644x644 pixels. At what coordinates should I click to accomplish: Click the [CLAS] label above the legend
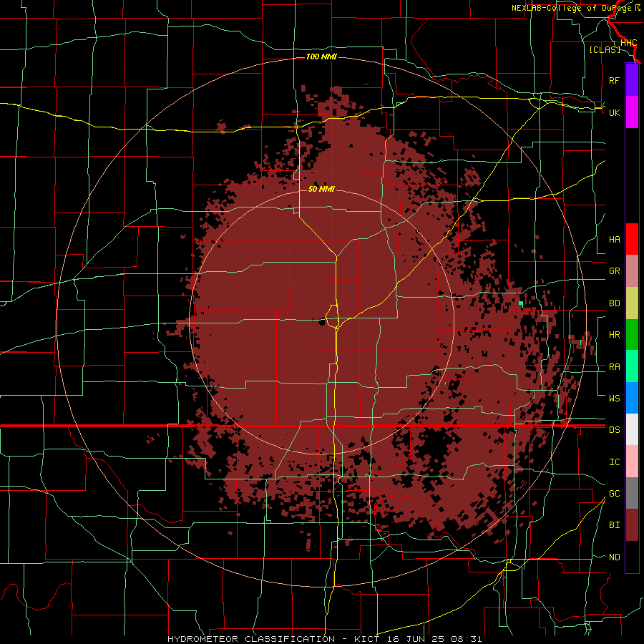605,49
